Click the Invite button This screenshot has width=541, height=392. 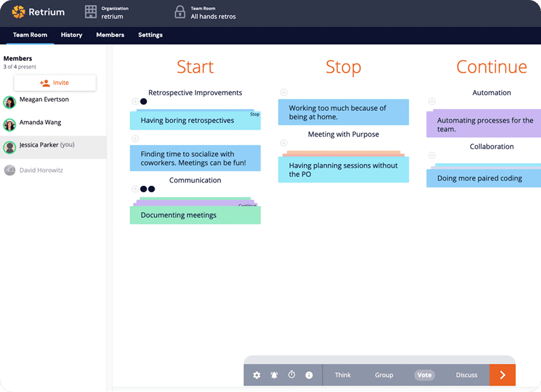[55, 83]
